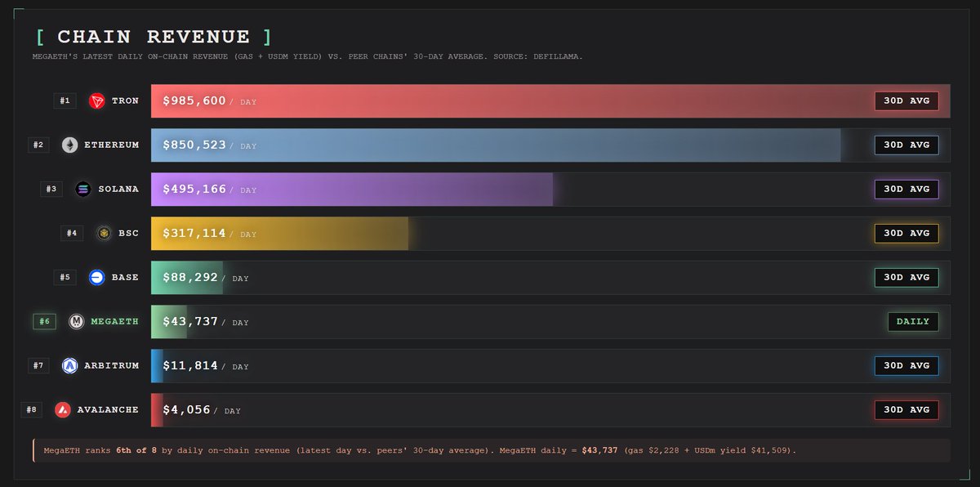
Task: Click the #2 rank badge
Action: click(38, 145)
